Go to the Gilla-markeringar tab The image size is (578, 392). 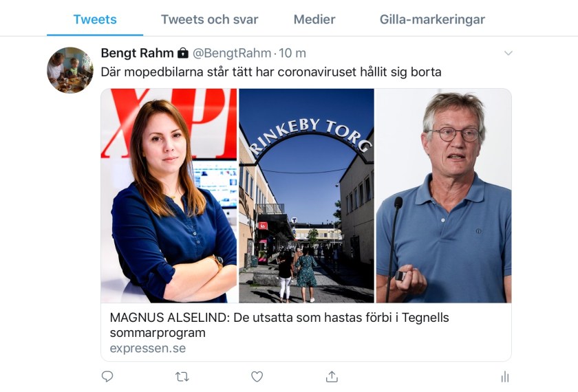432,19
